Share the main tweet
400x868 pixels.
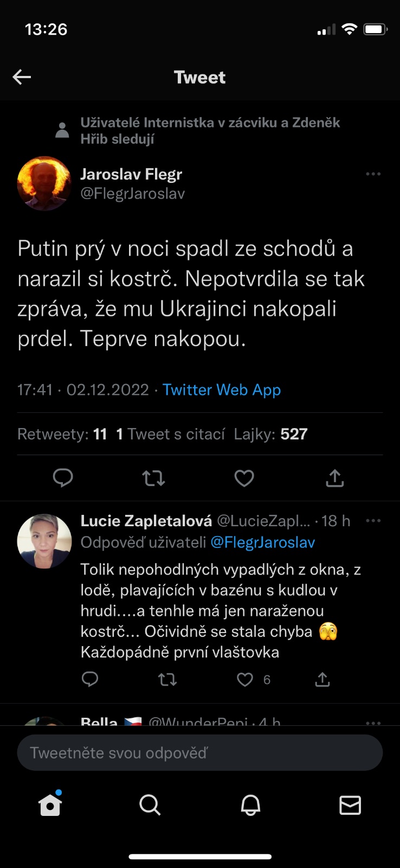334,478
